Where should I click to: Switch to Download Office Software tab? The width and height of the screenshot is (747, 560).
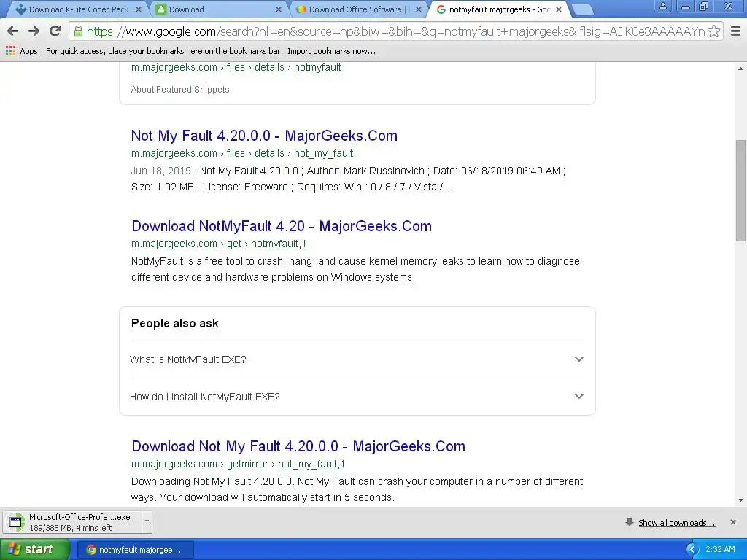point(357,9)
